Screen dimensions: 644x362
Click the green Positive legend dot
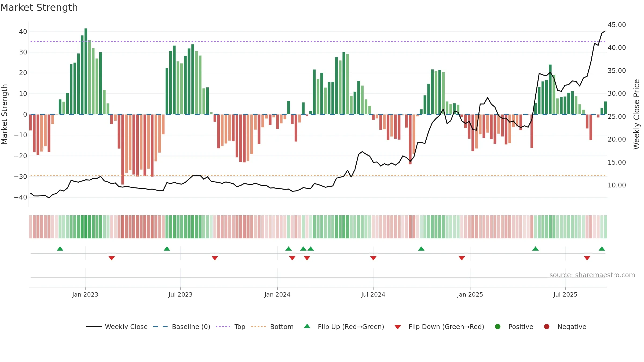(x=498, y=327)
